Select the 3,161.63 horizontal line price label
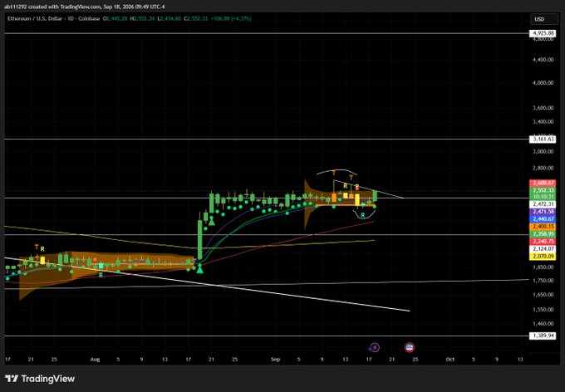Screen dimensions: 565x392 543,139
